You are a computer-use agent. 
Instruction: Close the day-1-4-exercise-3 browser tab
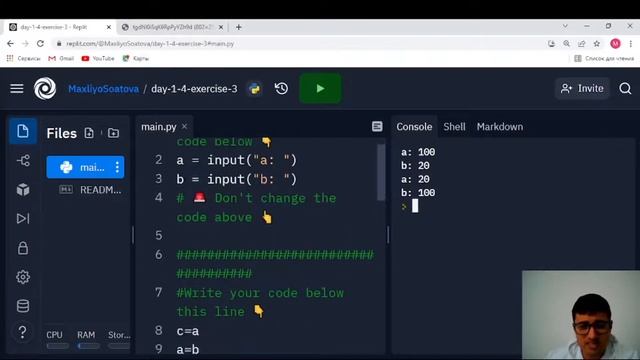click(x=109, y=27)
